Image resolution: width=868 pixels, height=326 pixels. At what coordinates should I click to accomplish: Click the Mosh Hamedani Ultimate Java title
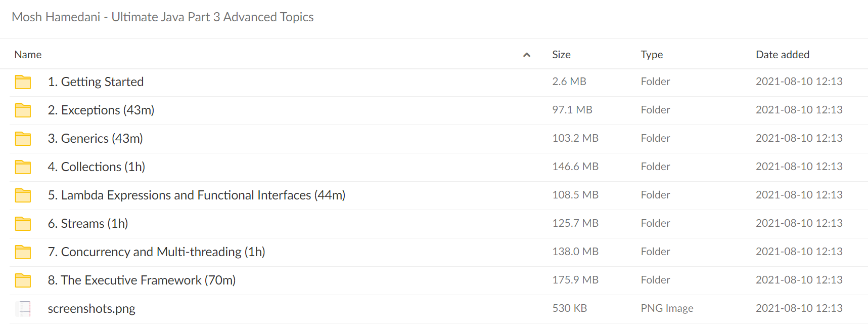(x=163, y=17)
